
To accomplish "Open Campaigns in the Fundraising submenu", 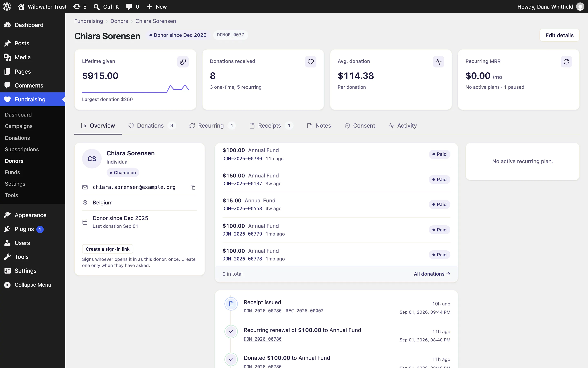I will 19,126.
